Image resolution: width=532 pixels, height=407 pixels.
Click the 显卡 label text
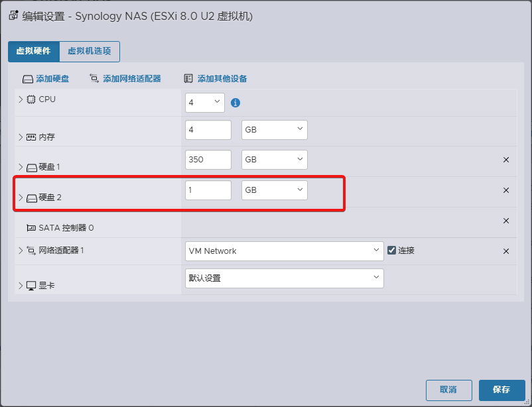click(x=47, y=286)
